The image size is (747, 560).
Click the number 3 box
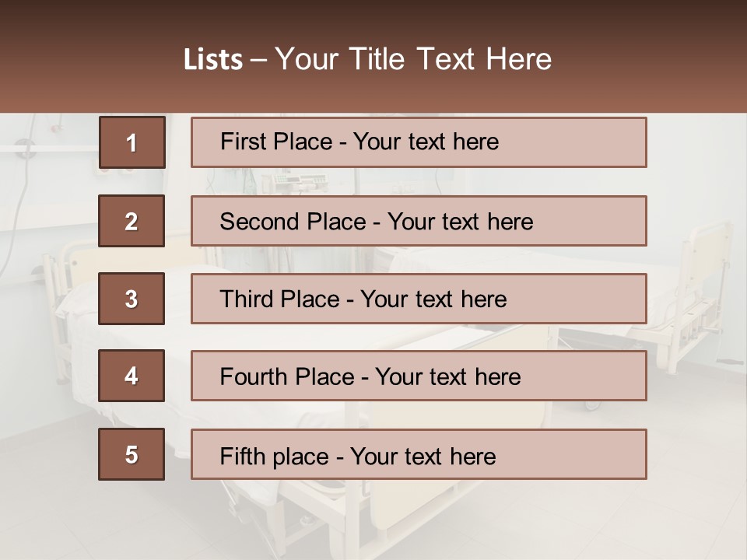point(132,299)
